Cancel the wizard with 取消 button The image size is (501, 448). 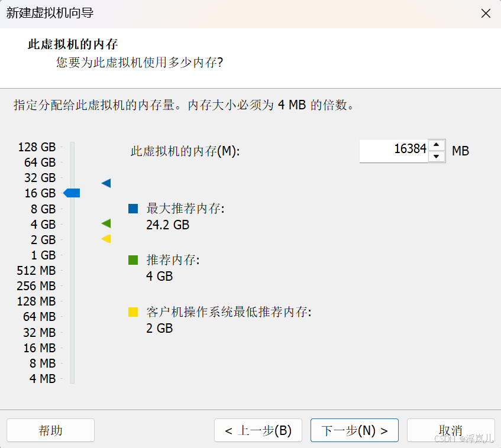tap(451, 430)
